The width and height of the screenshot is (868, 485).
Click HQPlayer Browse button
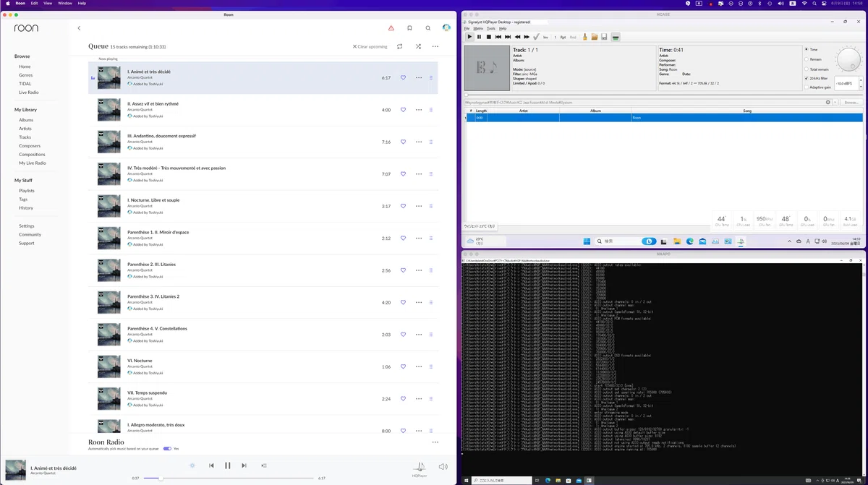tap(851, 103)
